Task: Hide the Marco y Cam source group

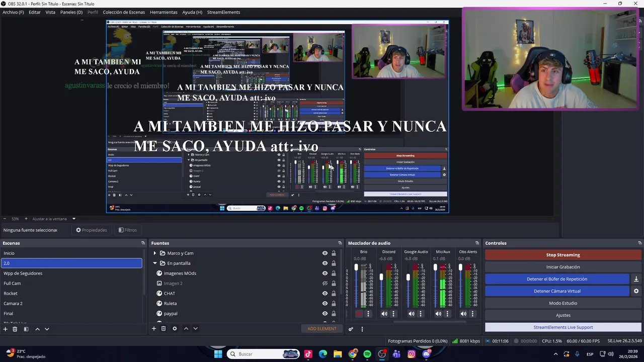Action: 325,253
